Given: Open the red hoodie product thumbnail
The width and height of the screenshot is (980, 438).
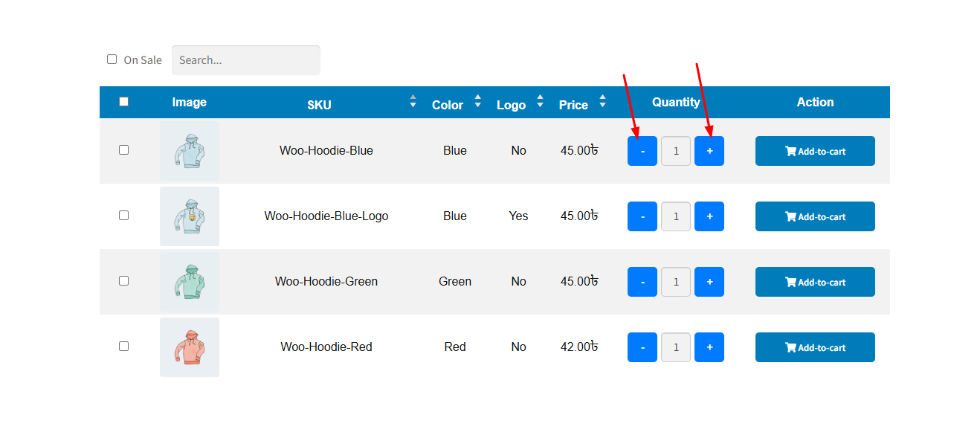Looking at the screenshot, I should click(190, 347).
